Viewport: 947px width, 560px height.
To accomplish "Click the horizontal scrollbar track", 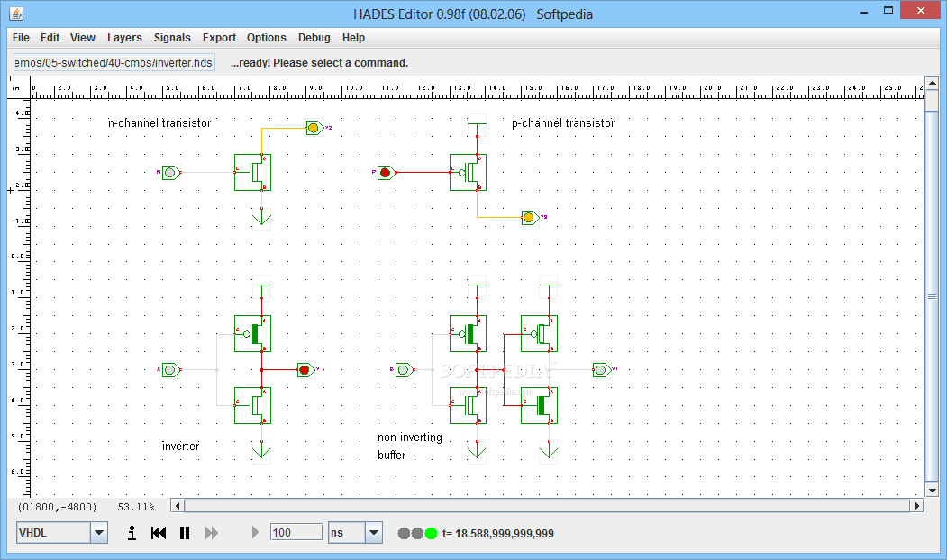I will pyautogui.click(x=547, y=506).
